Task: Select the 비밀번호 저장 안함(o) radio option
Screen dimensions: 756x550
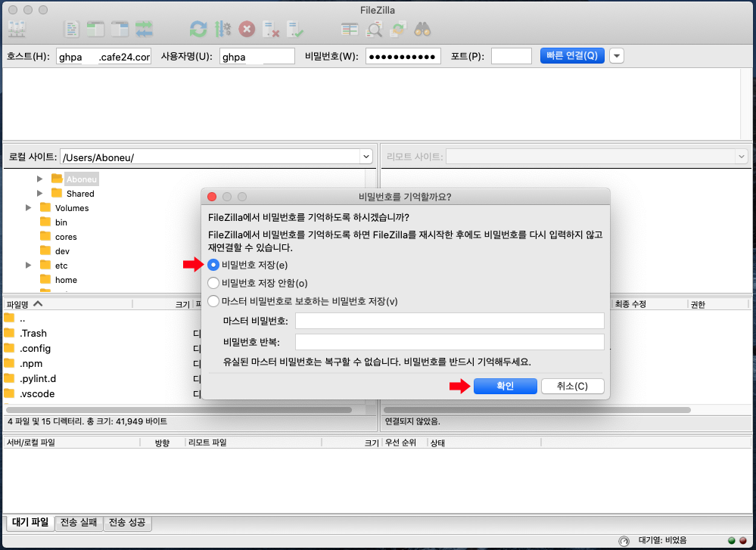Action: click(x=213, y=283)
